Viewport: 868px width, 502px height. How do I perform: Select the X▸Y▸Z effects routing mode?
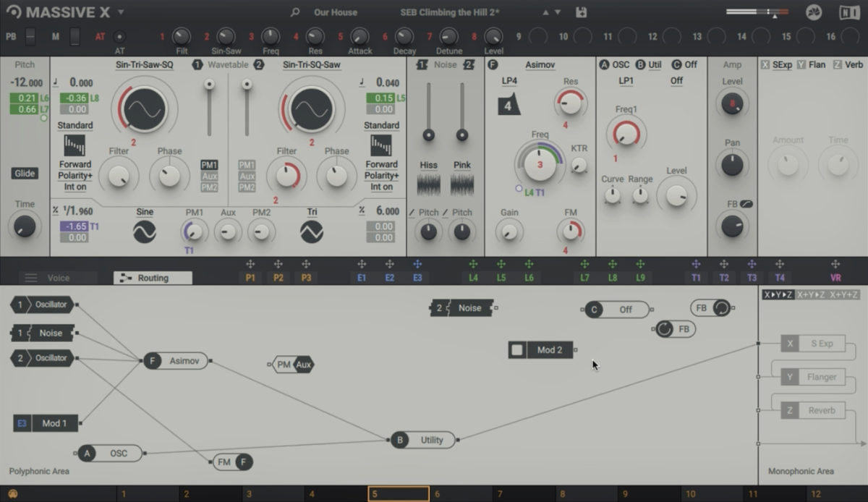pos(778,294)
